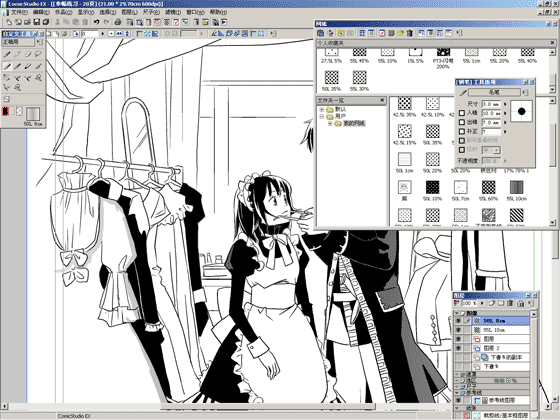Collapse the 用户 folder in the folder tree

(321, 116)
